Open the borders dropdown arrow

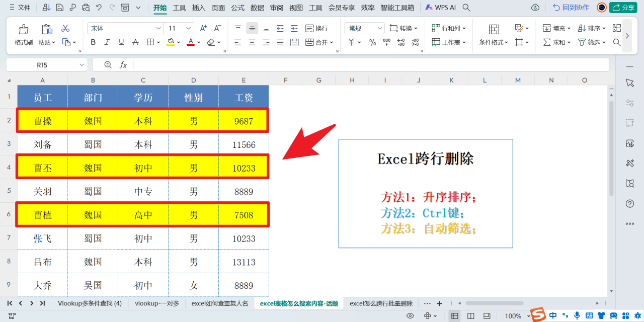tap(158, 43)
